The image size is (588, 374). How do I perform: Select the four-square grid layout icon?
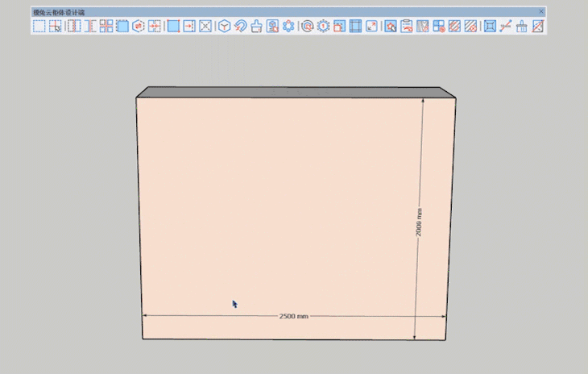tap(106, 26)
